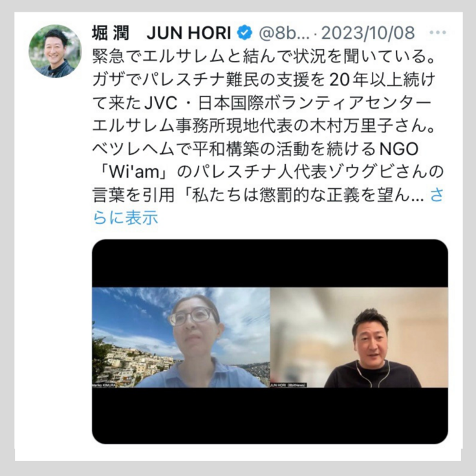The height and width of the screenshot is (476, 476).
Task: Open the three-dot more options menu
Action: coord(438,32)
